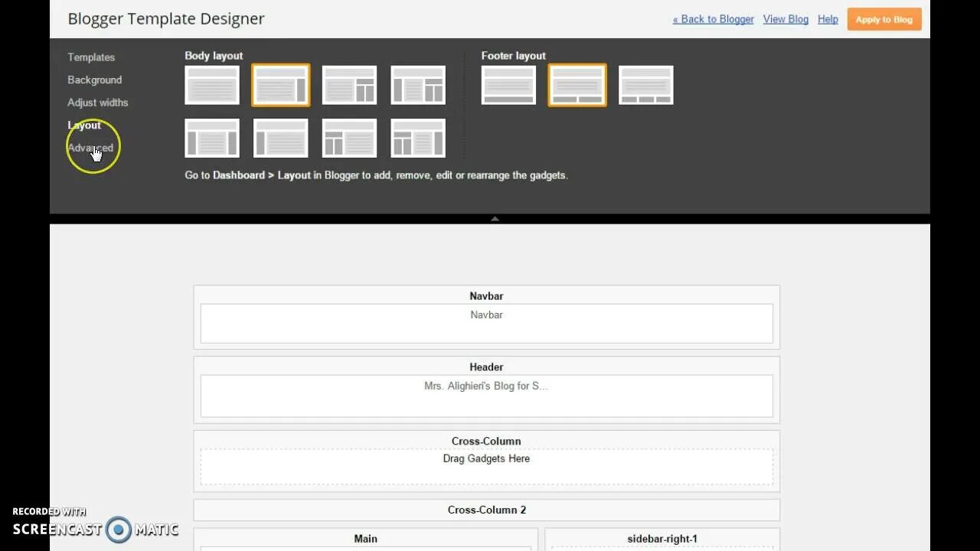Click the Body layout heading
Screen dimensions: 980x551
214,56
